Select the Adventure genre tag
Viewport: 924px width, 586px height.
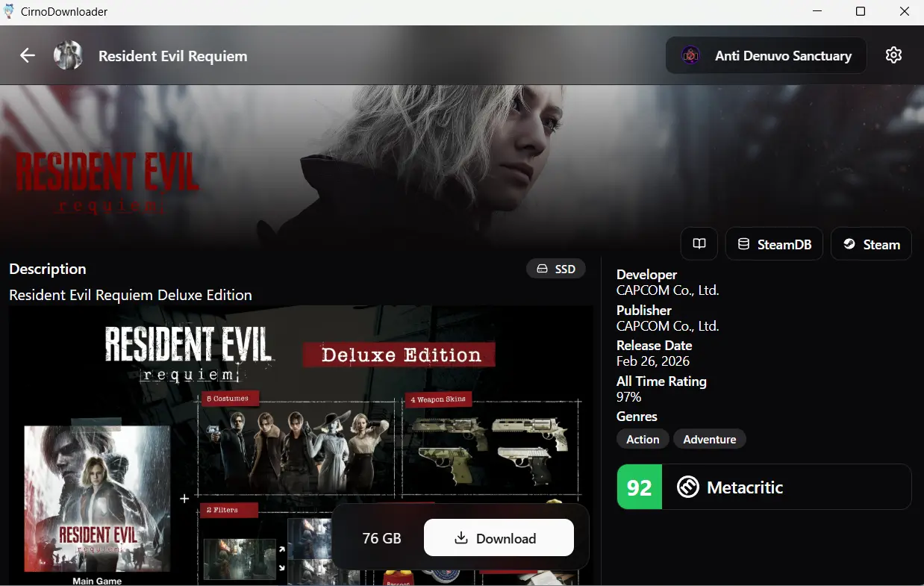(709, 439)
